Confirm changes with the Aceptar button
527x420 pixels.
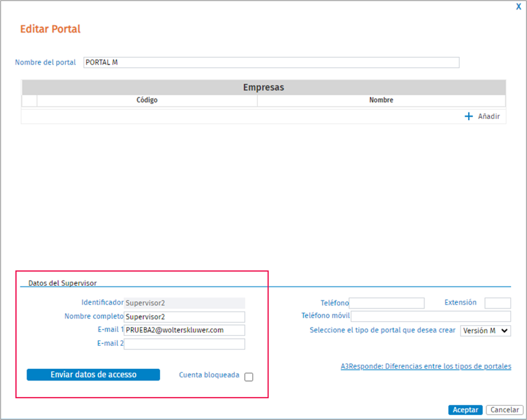click(465, 410)
